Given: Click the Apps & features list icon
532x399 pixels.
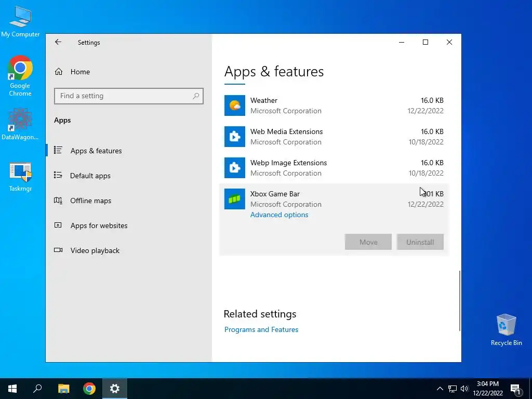Looking at the screenshot, I should coord(58,150).
